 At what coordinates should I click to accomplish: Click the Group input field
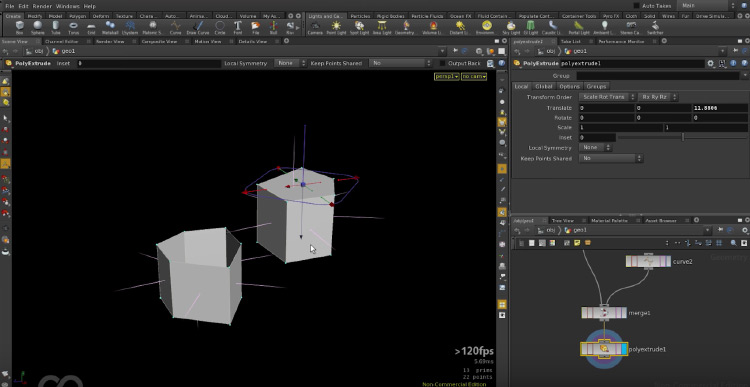658,76
